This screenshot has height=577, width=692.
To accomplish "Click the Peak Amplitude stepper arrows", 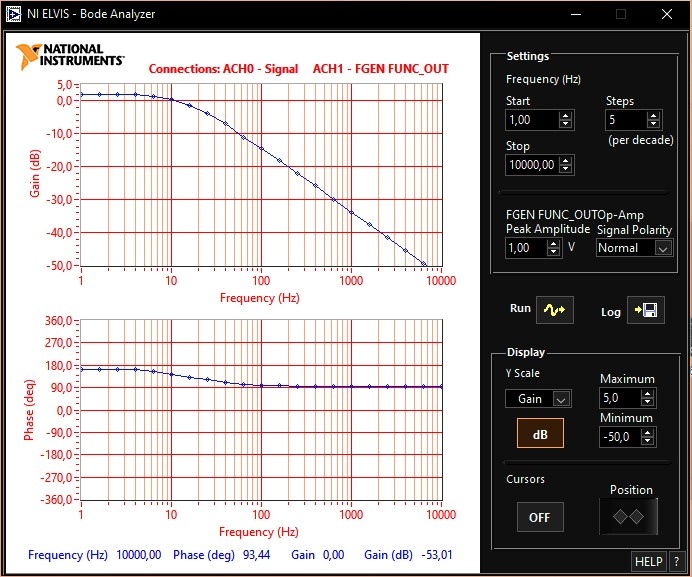I will pos(553,247).
